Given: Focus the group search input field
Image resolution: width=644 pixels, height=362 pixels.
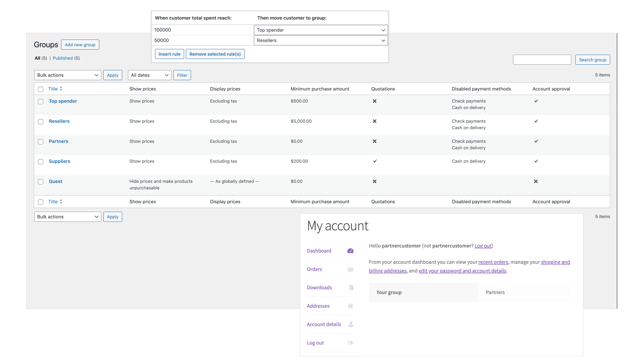Looking at the screenshot, I should click(542, 60).
